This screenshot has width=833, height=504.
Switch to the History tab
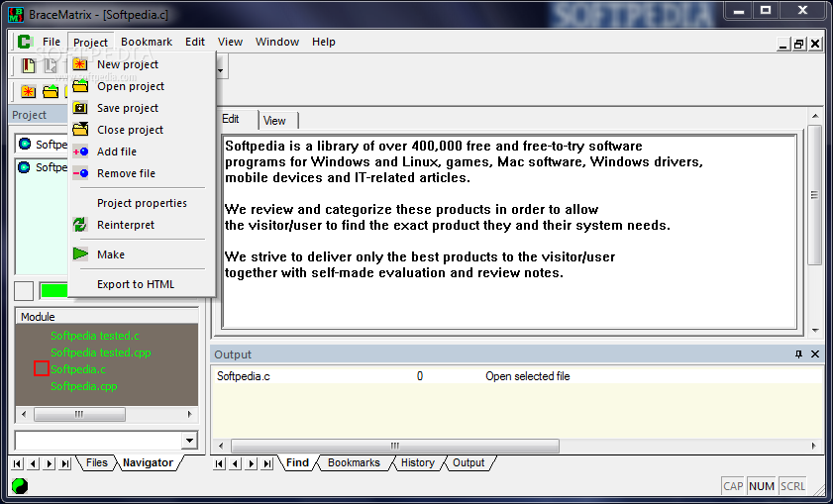418,462
